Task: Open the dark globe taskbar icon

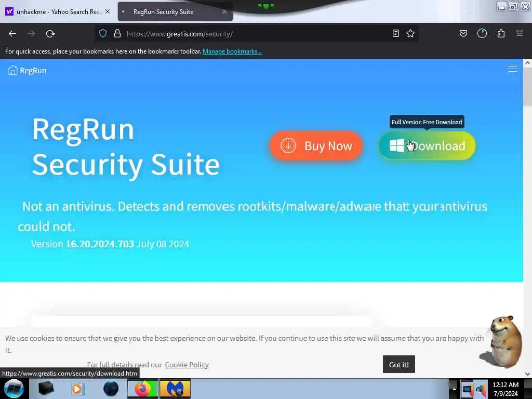Action: pyautogui.click(x=111, y=389)
